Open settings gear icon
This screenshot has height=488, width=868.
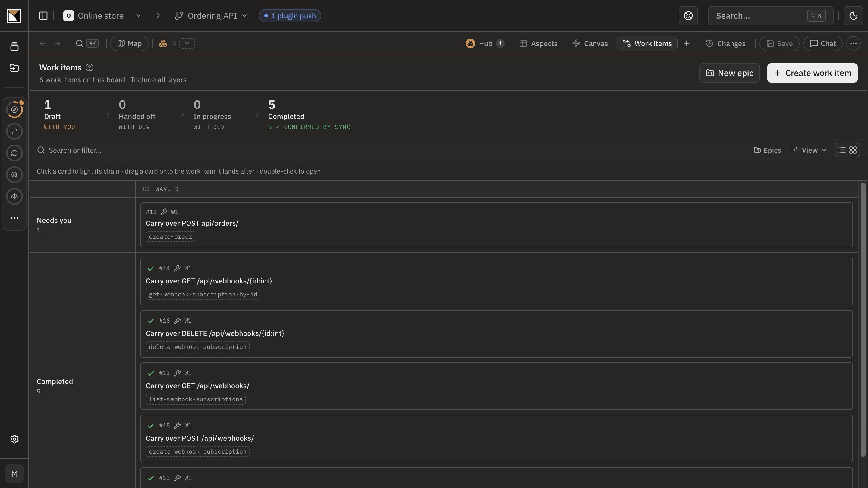(x=14, y=439)
